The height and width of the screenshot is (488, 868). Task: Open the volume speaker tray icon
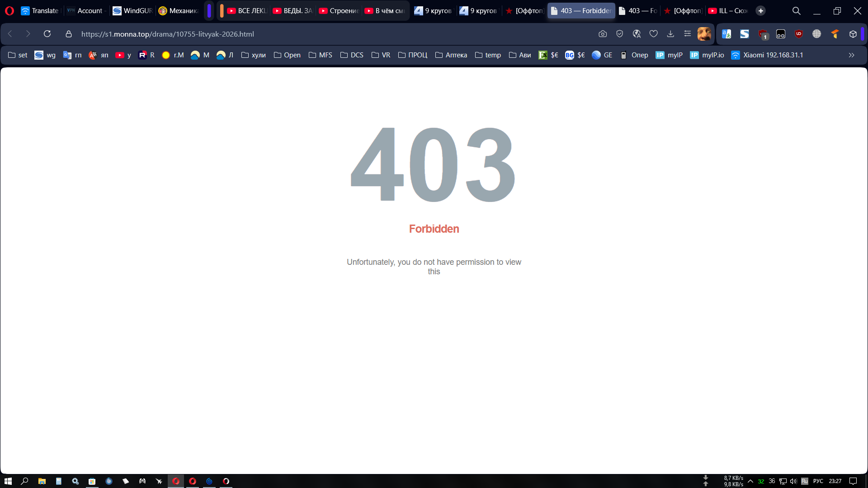tap(793, 481)
